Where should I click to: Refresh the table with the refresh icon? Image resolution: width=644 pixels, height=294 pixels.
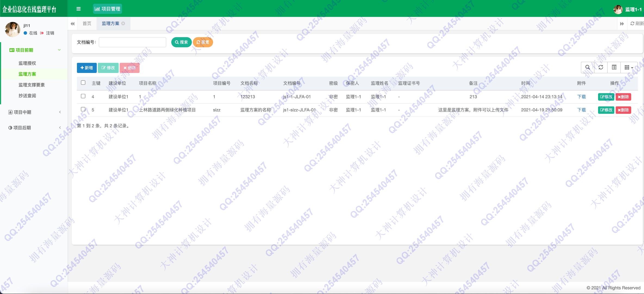coord(601,68)
